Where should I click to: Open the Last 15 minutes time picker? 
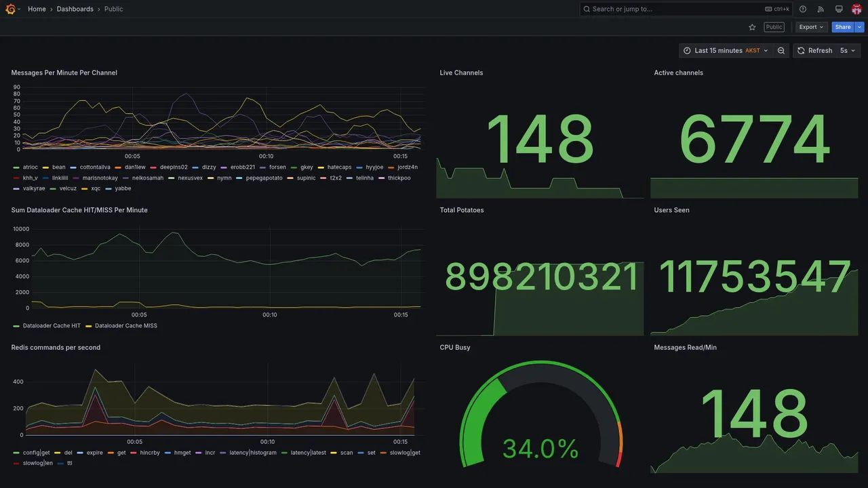[726, 51]
